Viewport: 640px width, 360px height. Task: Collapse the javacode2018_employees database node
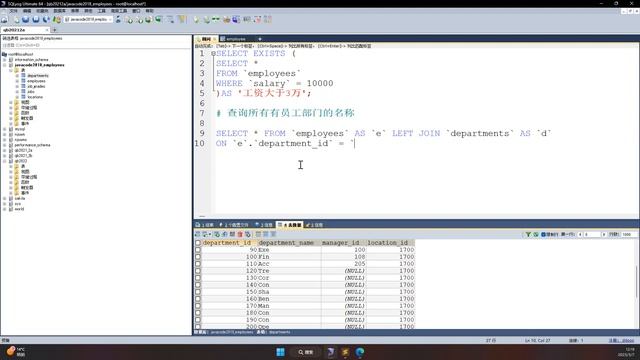tap(5, 65)
